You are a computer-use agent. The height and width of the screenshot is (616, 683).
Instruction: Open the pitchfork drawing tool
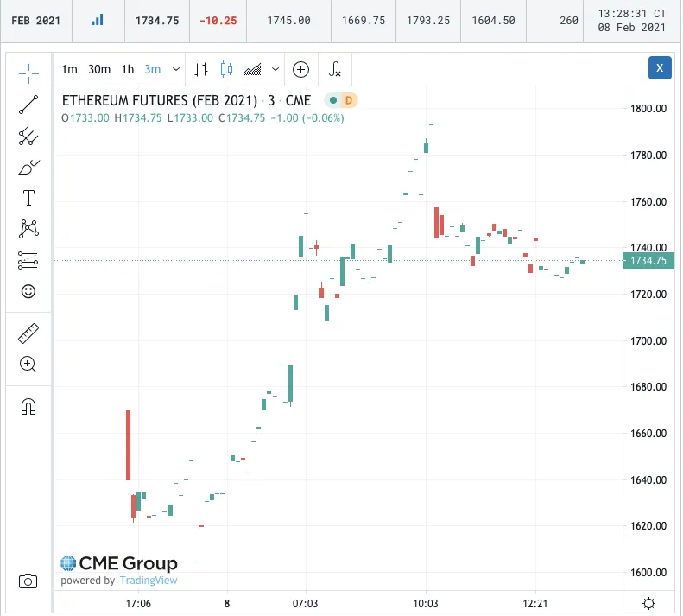click(28, 136)
